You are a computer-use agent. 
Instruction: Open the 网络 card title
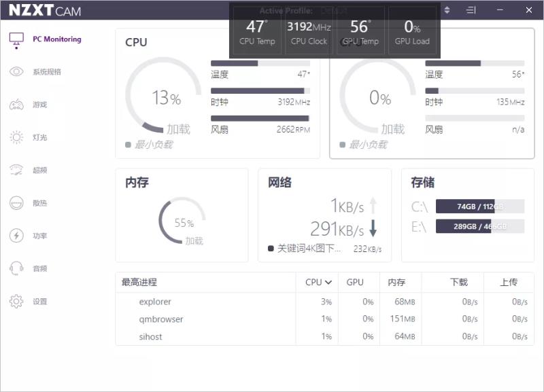[279, 182]
